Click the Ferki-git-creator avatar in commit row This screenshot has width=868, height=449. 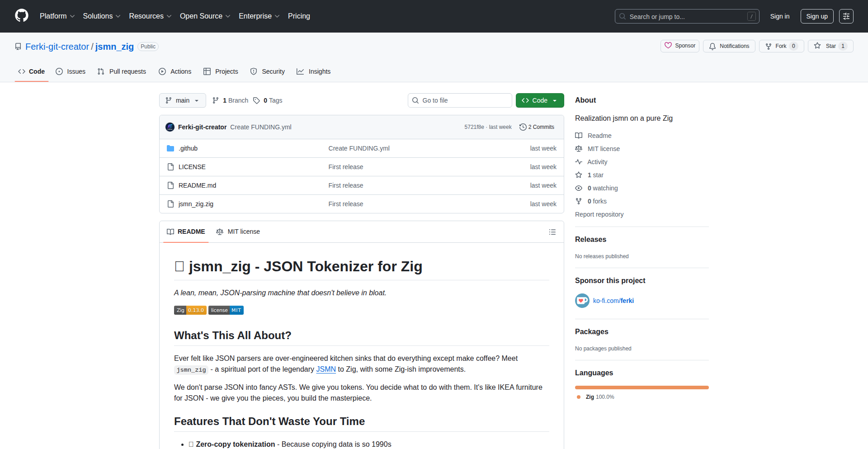(170, 127)
